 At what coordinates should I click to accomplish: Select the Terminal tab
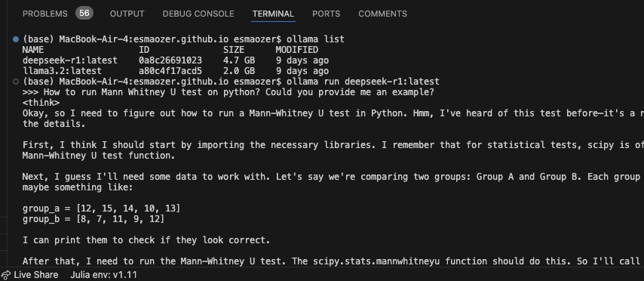tap(273, 14)
